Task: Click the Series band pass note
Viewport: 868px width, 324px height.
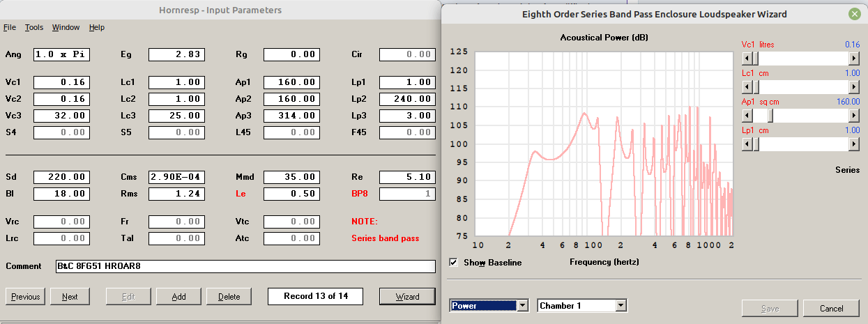Action: (385, 238)
